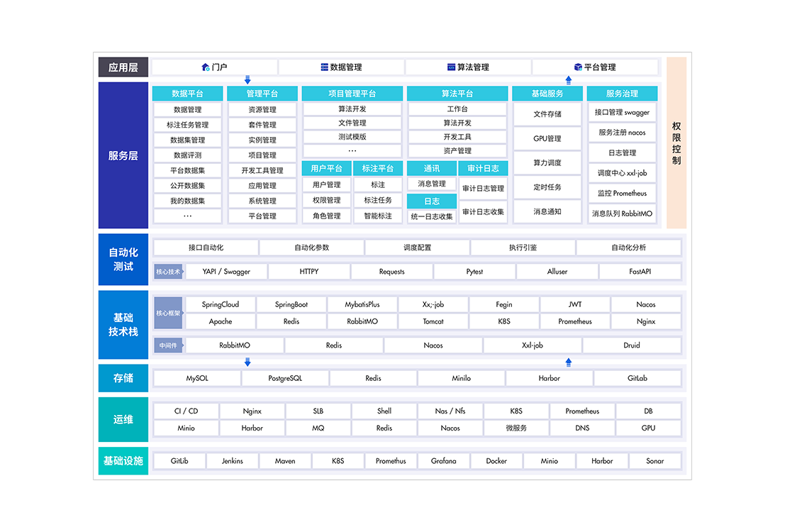Click the Grafana box

pyautogui.click(x=444, y=461)
